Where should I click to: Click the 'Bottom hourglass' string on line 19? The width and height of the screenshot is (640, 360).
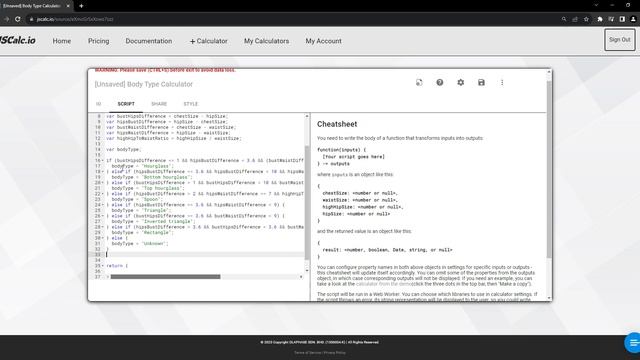click(167, 177)
